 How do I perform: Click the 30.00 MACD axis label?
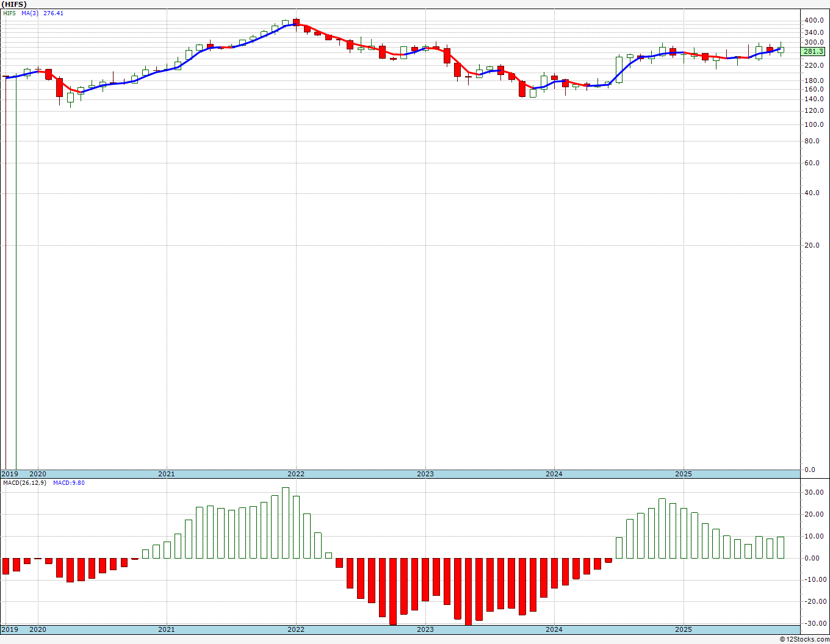click(x=814, y=492)
